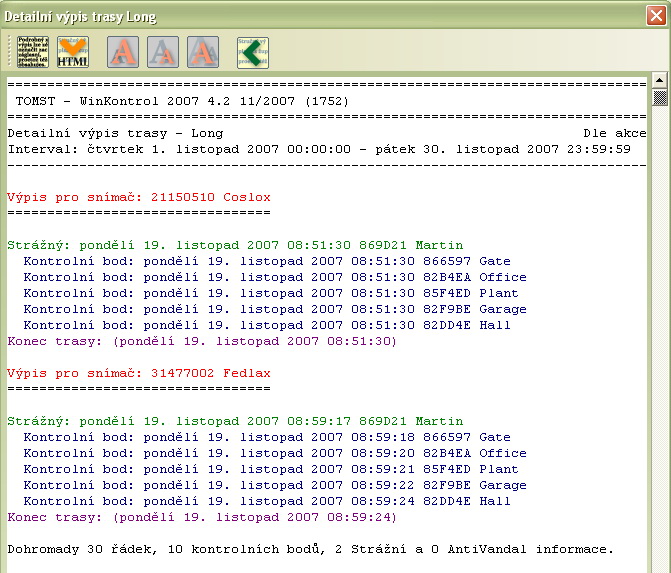Click the Strážný line at 08:59:17
The image size is (671, 573).
(x=235, y=421)
